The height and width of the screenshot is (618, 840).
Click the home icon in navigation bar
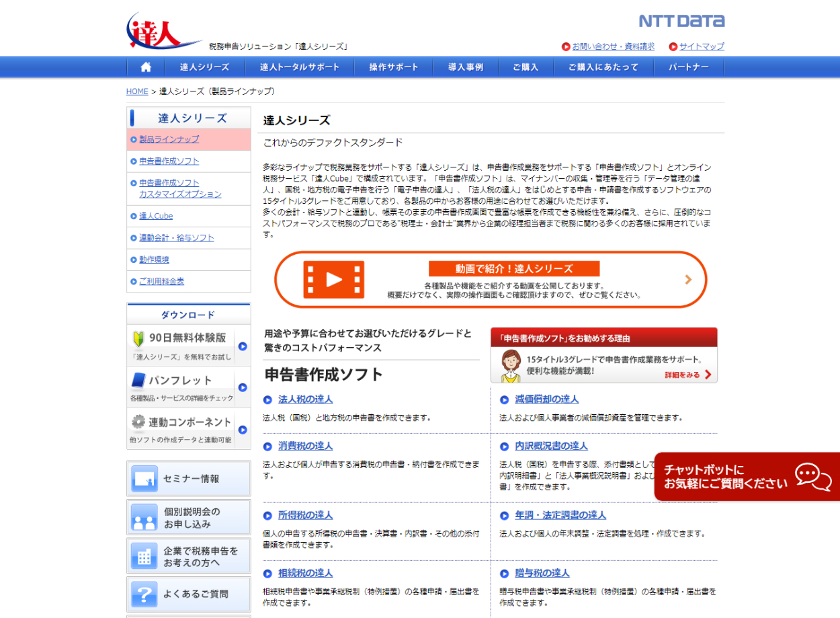(146, 67)
